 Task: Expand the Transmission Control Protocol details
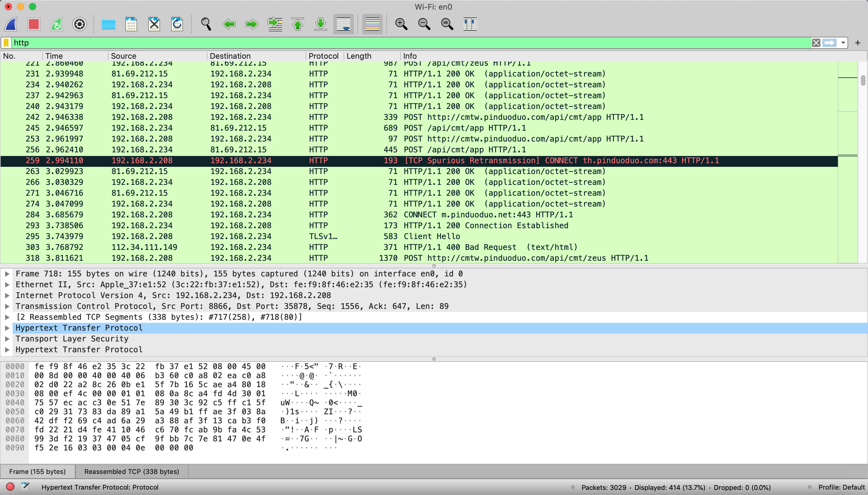pyautogui.click(x=7, y=306)
